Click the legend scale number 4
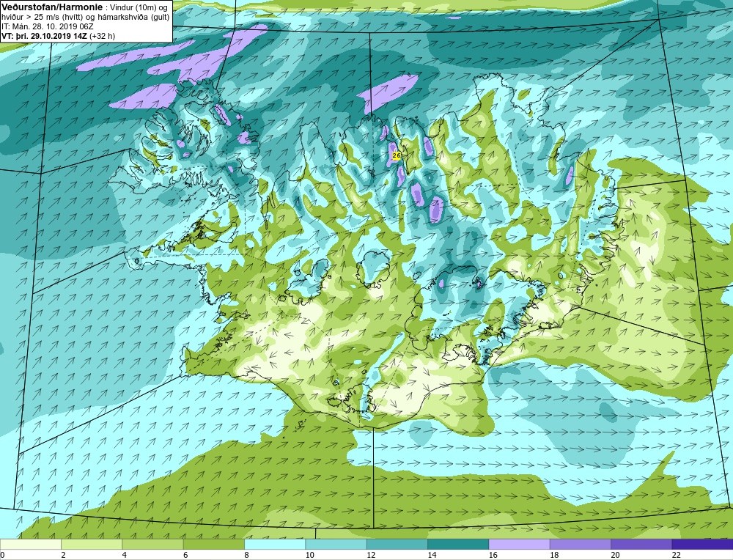The width and height of the screenshot is (733, 560). (124, 555)
